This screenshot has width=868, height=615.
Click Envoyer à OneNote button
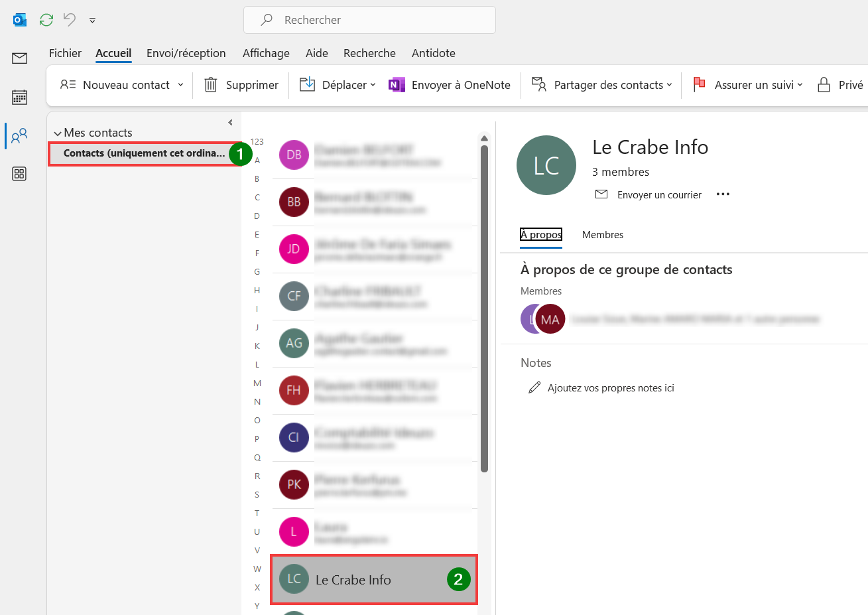click(x=450, y=85)
